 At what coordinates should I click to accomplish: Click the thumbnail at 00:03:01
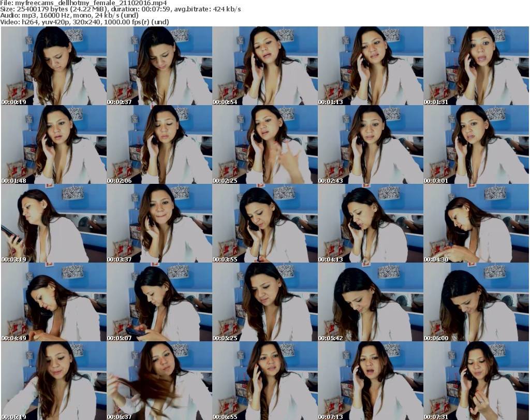(476, 144)
